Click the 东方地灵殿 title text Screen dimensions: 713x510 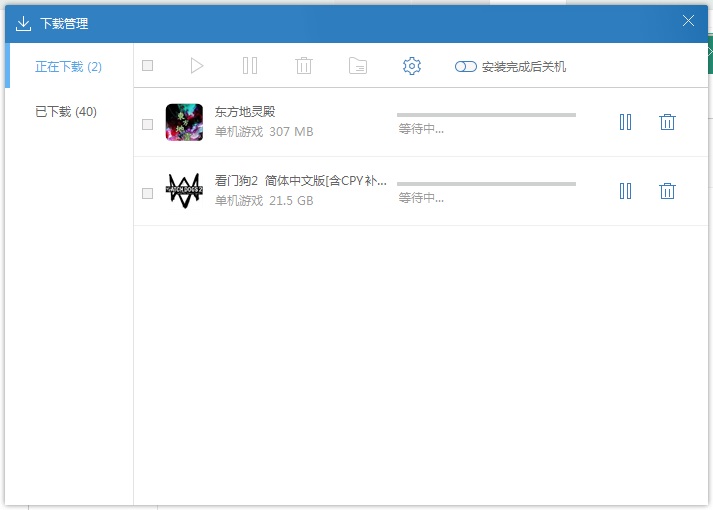click(245, 112)
